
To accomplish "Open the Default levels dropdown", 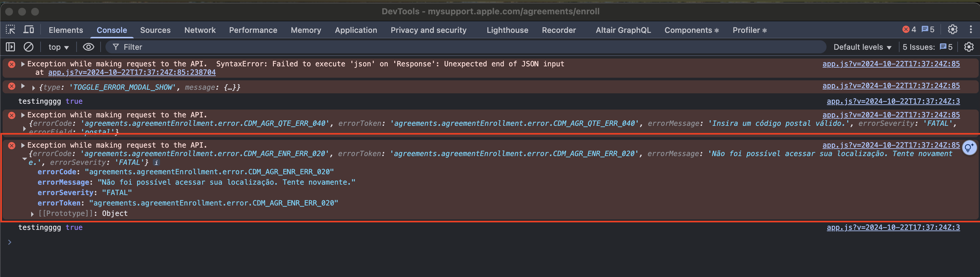I will tap(862, 47).
